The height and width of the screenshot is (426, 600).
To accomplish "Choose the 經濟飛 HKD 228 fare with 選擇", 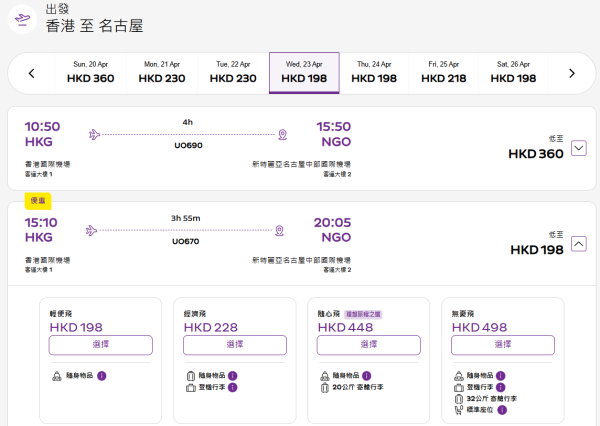I will [x=235, y=345].
